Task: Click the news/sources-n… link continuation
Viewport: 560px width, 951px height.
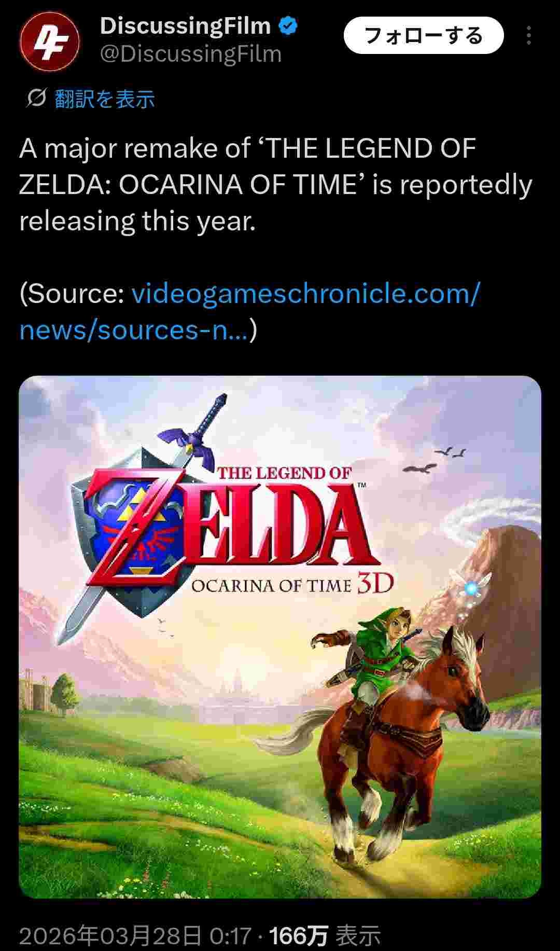Action: [x=134, y=330]
